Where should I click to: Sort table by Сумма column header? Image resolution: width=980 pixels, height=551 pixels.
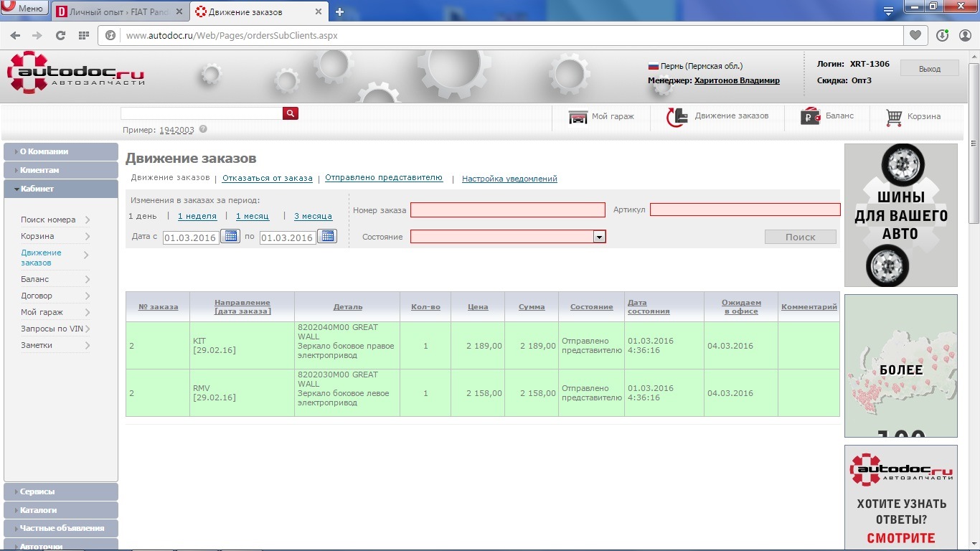(x=532, y=307)
